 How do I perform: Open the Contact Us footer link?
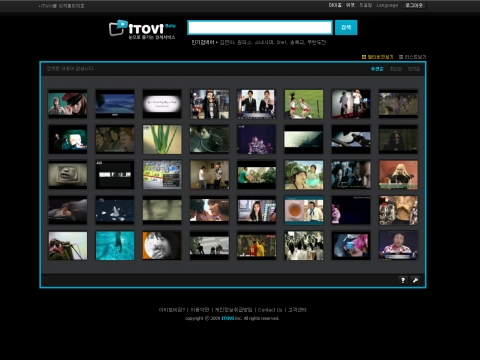(270, 310)
